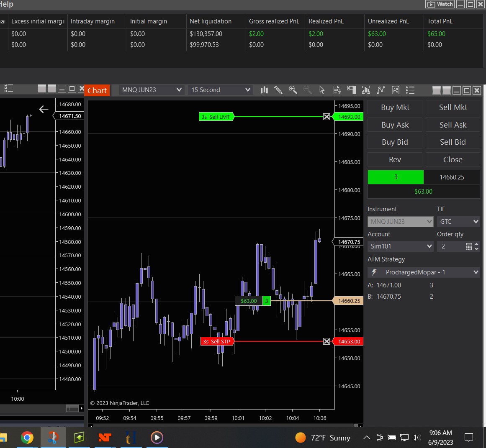This screenshot has height=448, width=486.
Task: Toggle the Chart Trader panel icon
Action: point(352,90)
